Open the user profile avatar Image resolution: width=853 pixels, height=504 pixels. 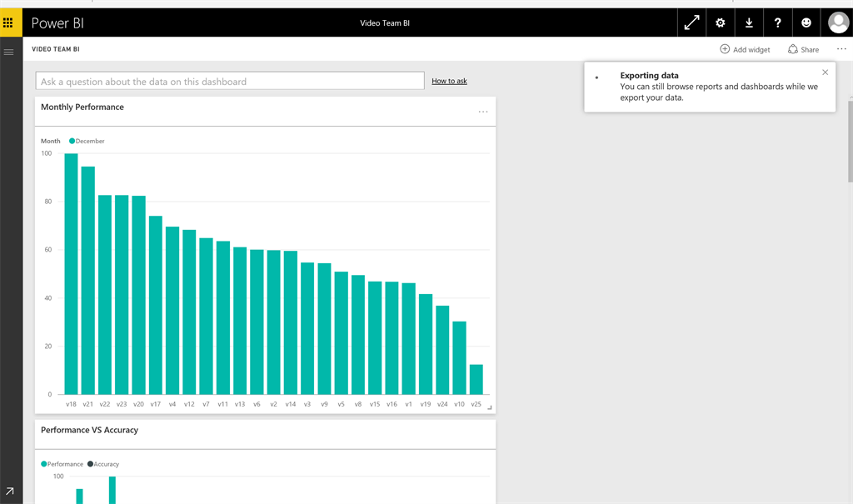pos(838,23)
